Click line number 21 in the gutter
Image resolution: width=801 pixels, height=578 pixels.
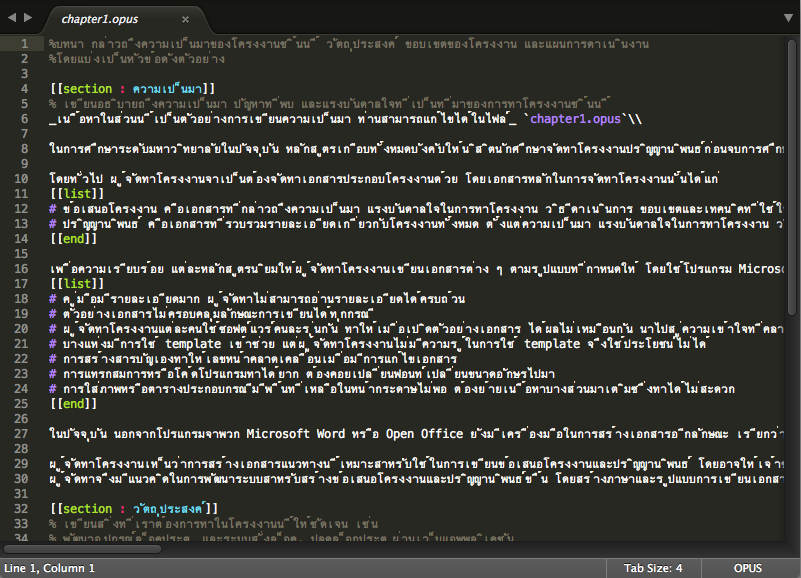coord(21,344)
